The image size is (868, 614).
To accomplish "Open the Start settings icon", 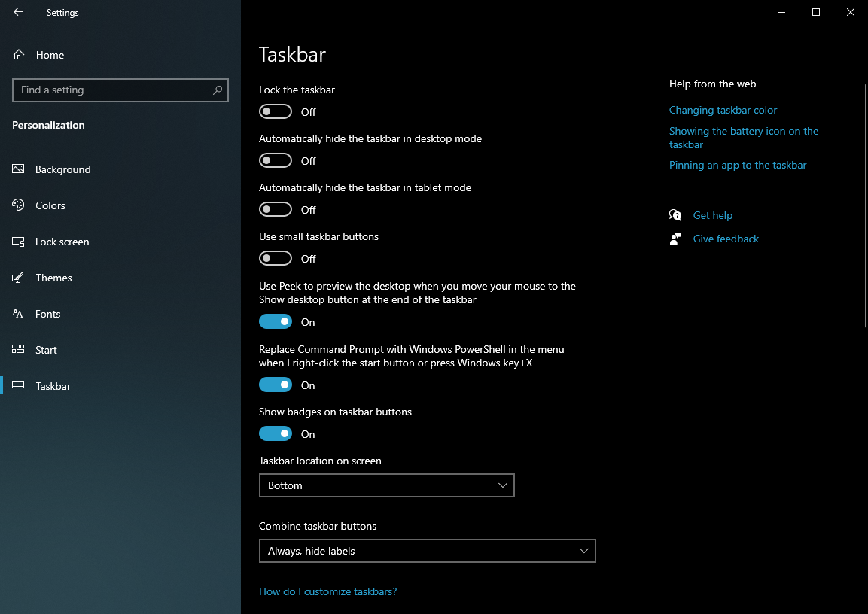I will 18,350.
